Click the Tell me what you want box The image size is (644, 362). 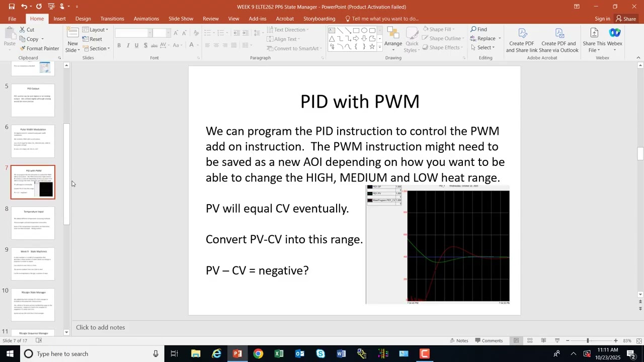pyautogui.click(x=381, y=19)
